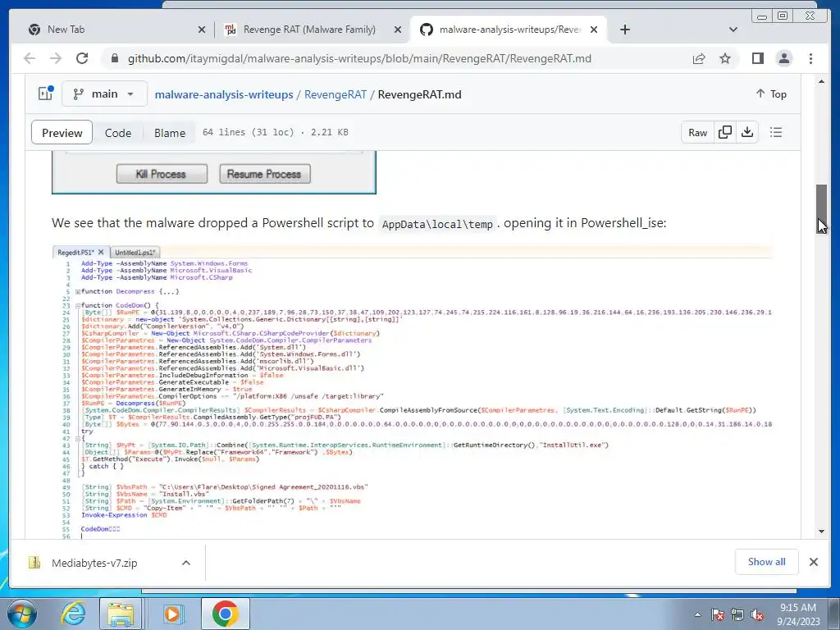Open the RevengeRAT folder breadcrumb link

[x=336, y=94]
